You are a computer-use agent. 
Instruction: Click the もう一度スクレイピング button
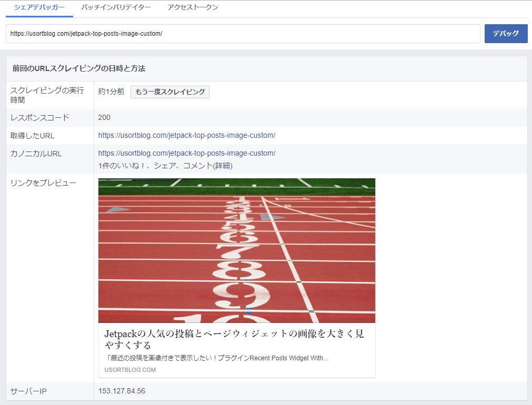point(170,92)
